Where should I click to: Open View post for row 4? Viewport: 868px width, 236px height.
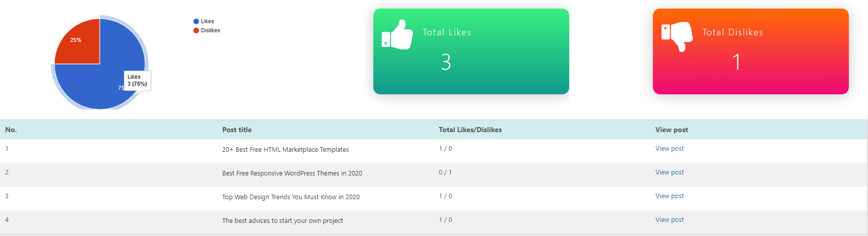(x=670, y=220)
